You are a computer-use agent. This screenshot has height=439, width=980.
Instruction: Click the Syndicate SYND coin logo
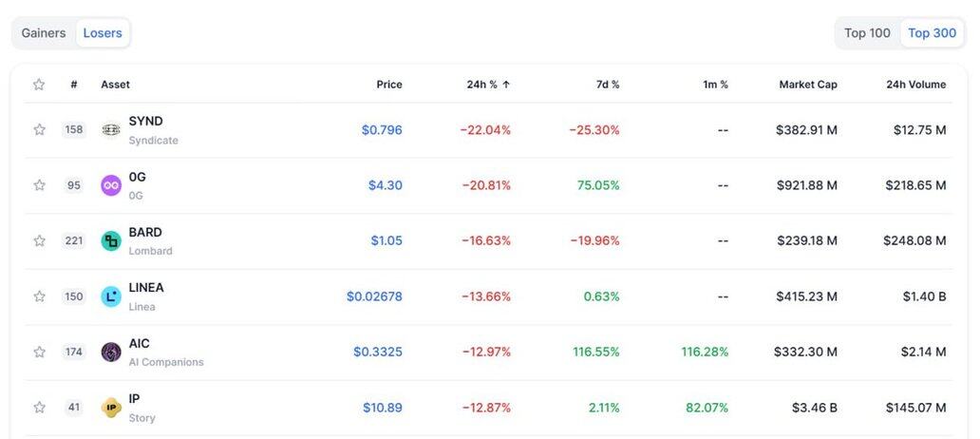point(111,130)
